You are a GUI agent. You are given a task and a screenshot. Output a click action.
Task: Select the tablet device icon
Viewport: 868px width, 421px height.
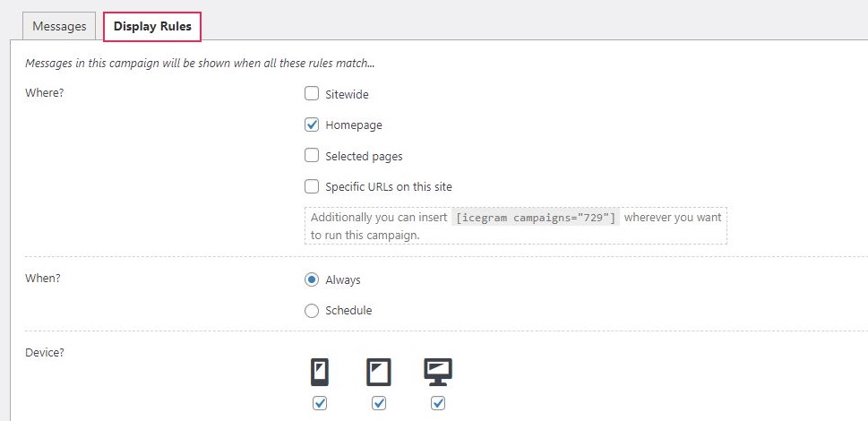pos(379,372)
